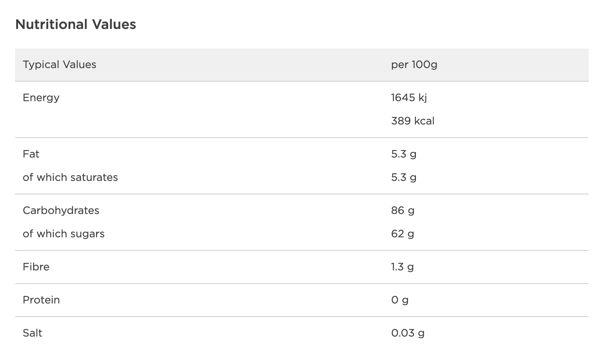
Task: Click the 62 g sugars value
Action: [402, 234]
